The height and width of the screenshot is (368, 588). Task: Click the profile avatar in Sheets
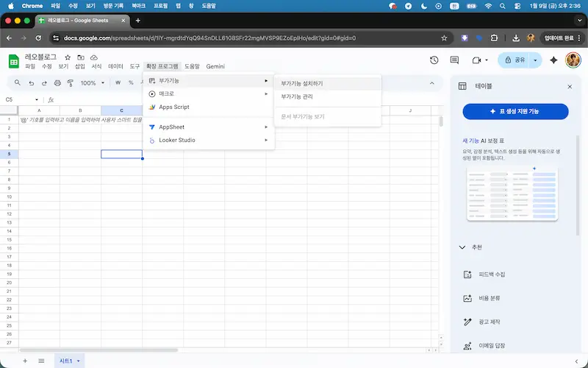coord(573,60)
